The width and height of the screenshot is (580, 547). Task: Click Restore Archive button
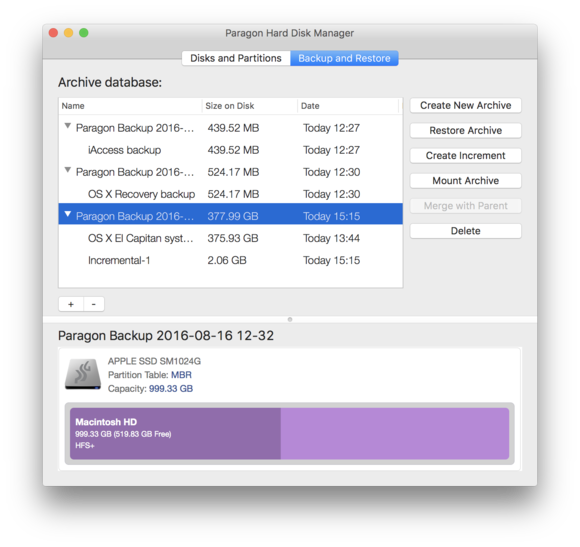pyautogui.click(x=466, y=131)
